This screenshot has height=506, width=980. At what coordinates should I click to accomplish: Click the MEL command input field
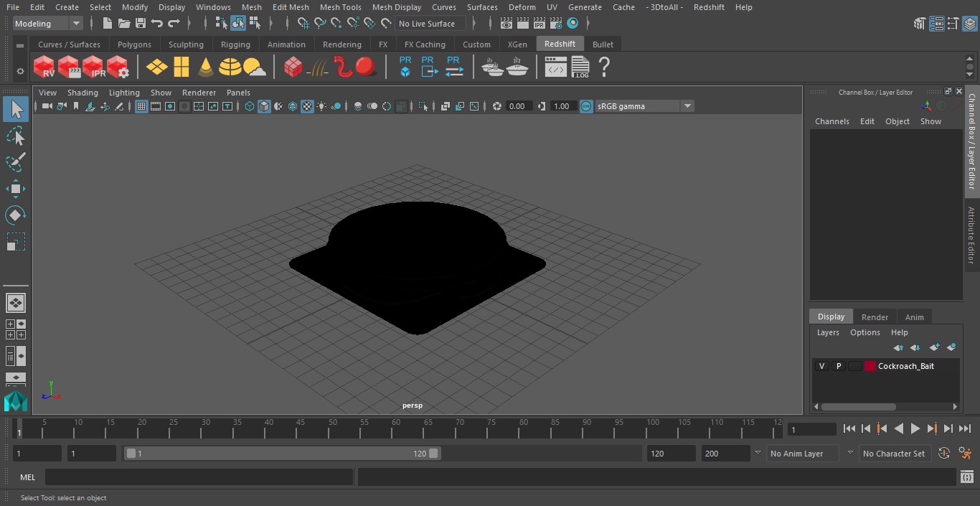199,477
